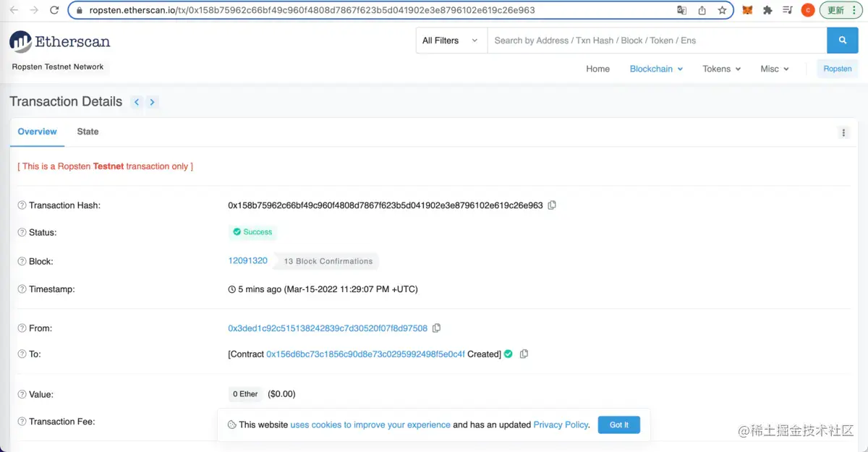This screenshot has height=452, width=868.
Task: Open block 12091320 link
Action: (248, 261)
